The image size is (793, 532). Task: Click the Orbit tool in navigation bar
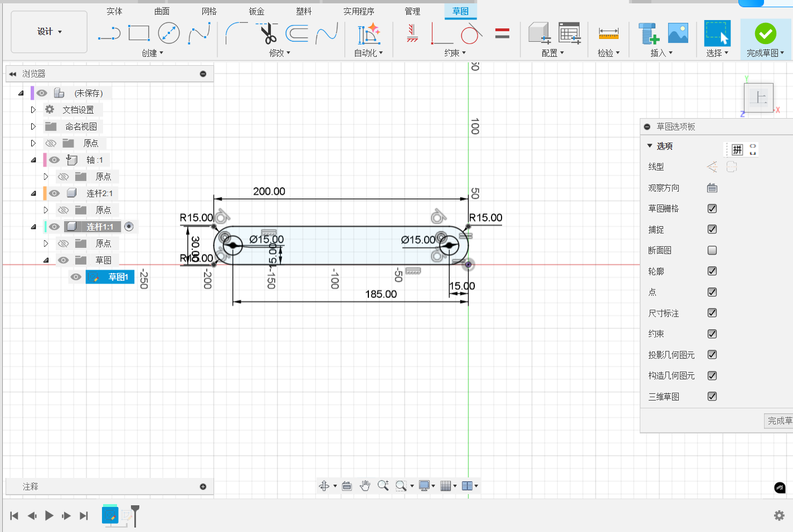324,486
